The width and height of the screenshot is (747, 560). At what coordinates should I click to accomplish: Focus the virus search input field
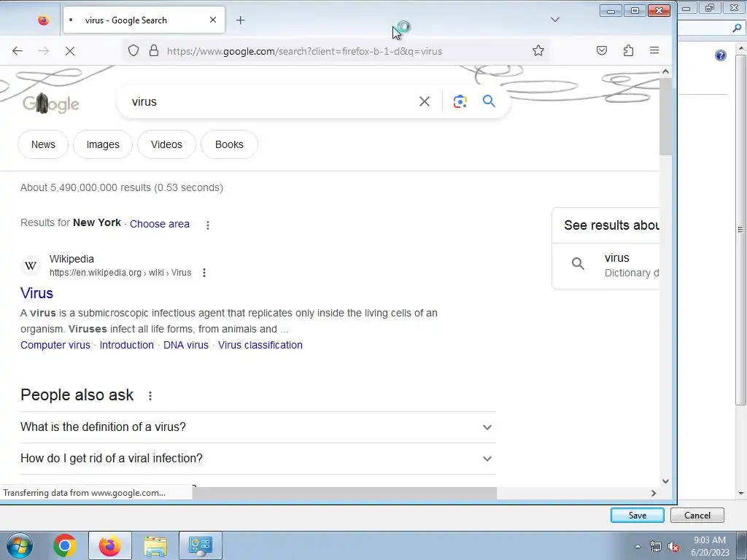coord(271,101)
